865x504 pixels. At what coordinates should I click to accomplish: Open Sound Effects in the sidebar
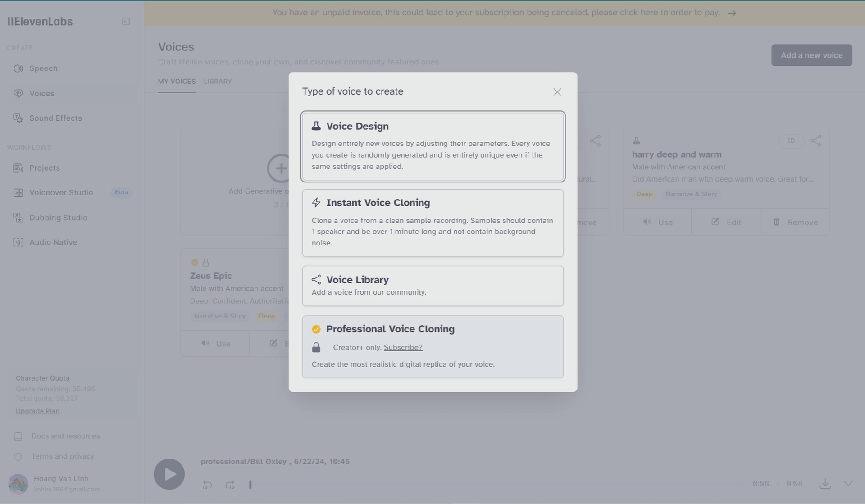(x=72, y=118)
